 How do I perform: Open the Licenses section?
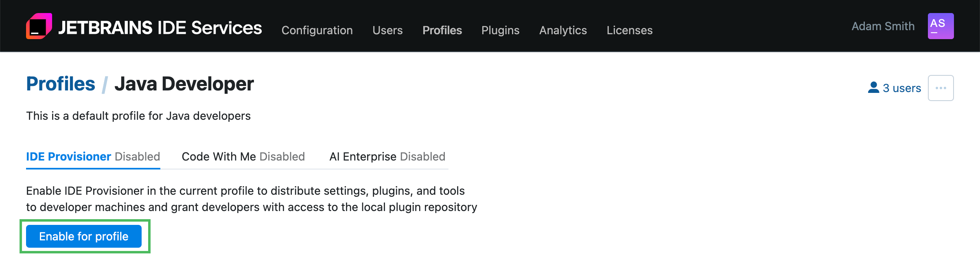click(629, 30)
